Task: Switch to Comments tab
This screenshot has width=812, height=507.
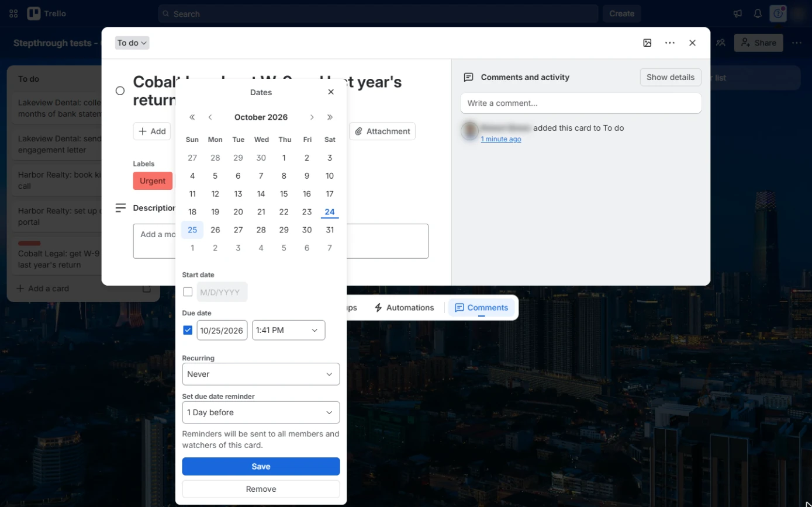Action: click(481, 308)
